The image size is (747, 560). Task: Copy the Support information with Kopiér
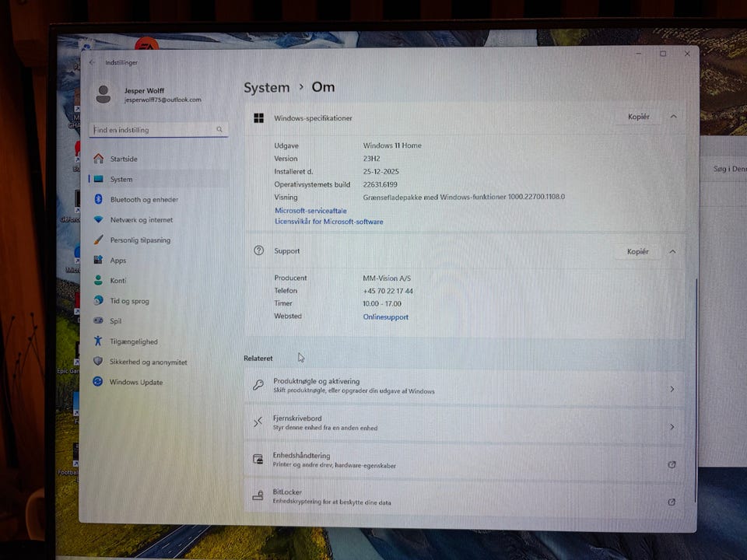(637, 251)
